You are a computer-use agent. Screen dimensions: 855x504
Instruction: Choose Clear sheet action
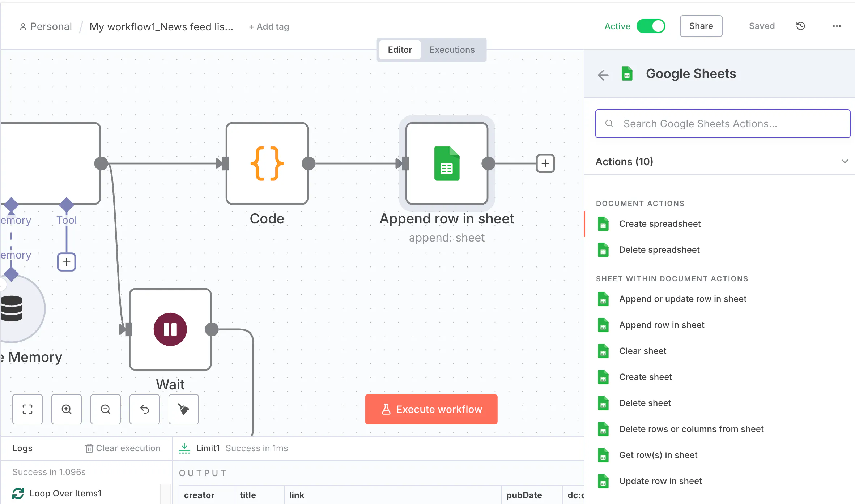click(x=720, y=351)
